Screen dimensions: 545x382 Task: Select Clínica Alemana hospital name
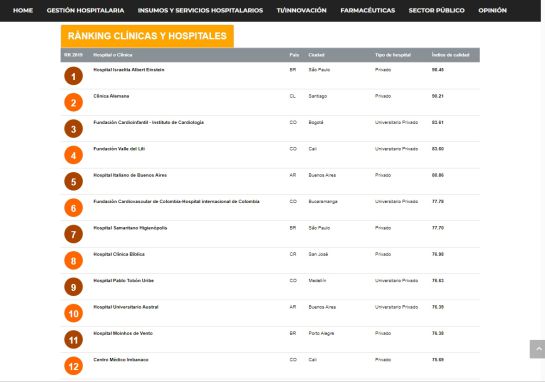[x=111, y=96]
